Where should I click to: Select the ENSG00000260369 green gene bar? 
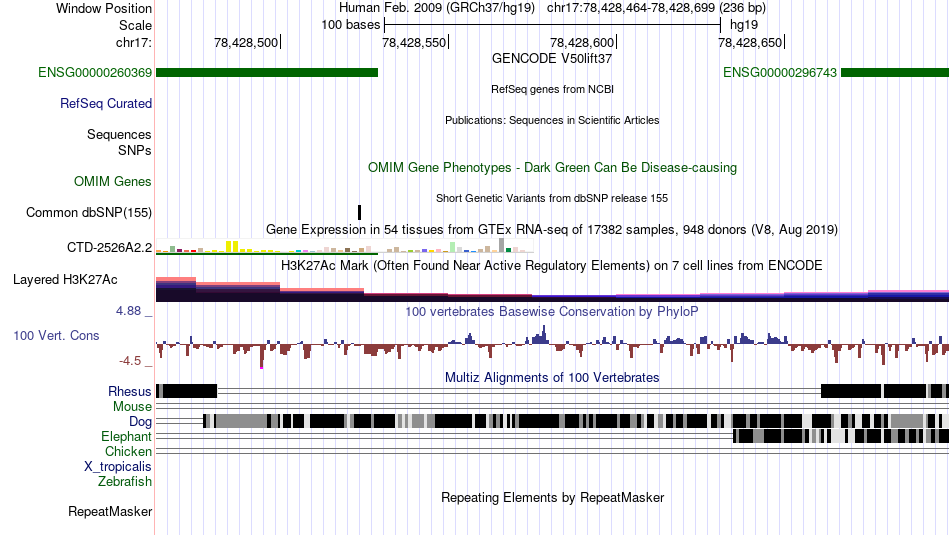(x=267, y=73)
